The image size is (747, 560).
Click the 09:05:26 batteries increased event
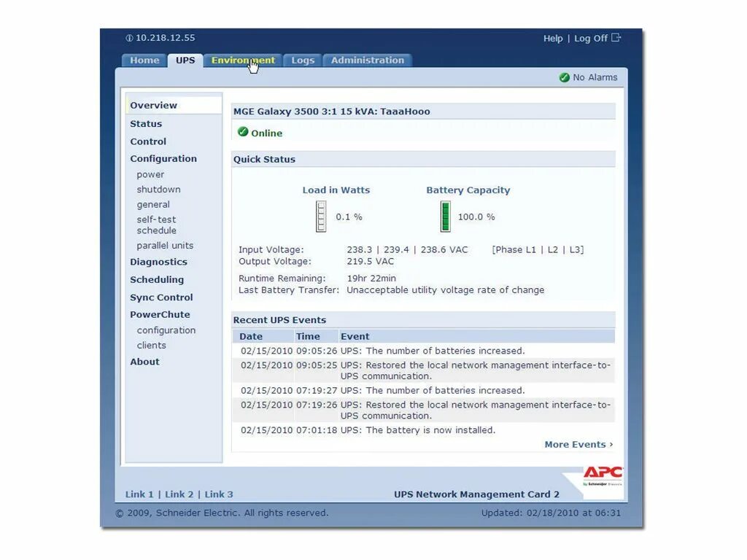pos(424,351)
